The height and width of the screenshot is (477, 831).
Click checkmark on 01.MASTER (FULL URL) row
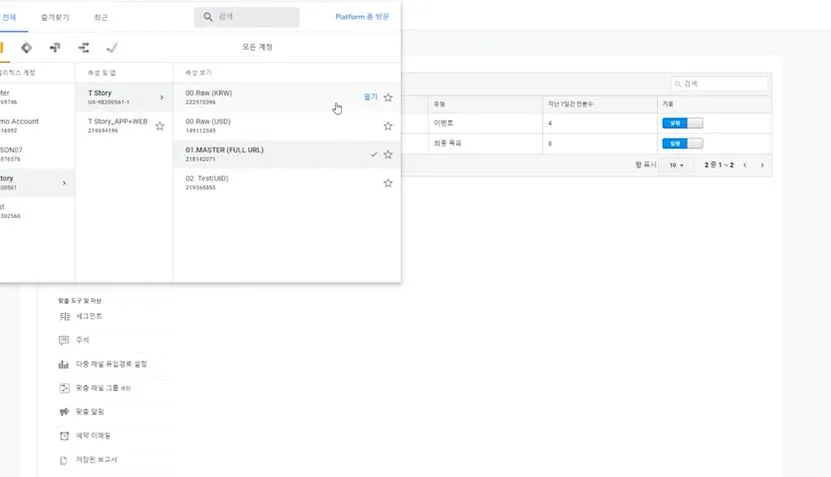coord(374,155)
